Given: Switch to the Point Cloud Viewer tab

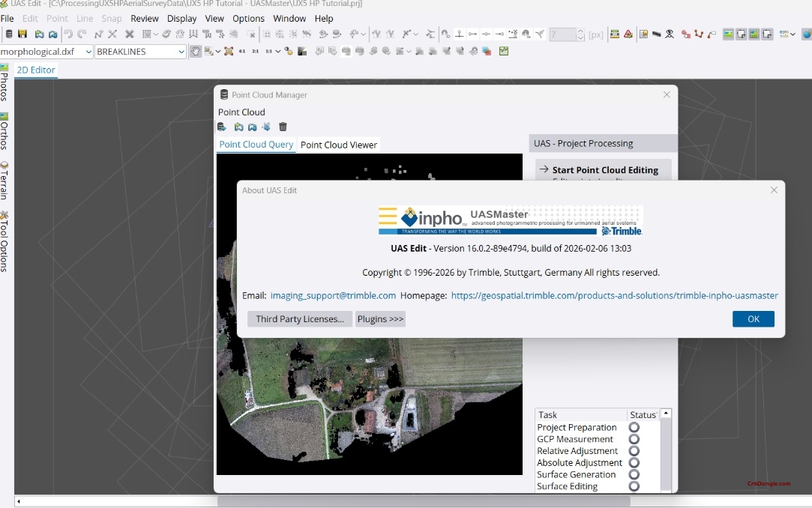Looking at the screenshot, I should click(339, 143).
